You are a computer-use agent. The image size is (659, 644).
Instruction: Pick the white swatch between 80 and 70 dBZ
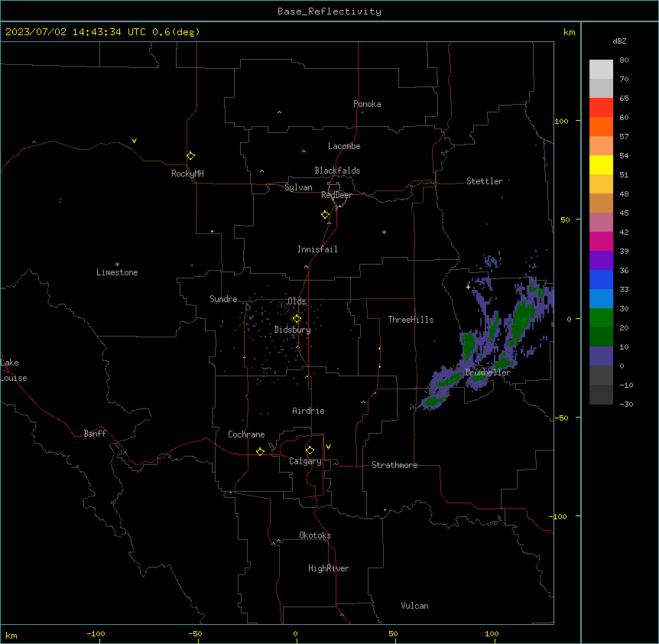click(601, 70)
